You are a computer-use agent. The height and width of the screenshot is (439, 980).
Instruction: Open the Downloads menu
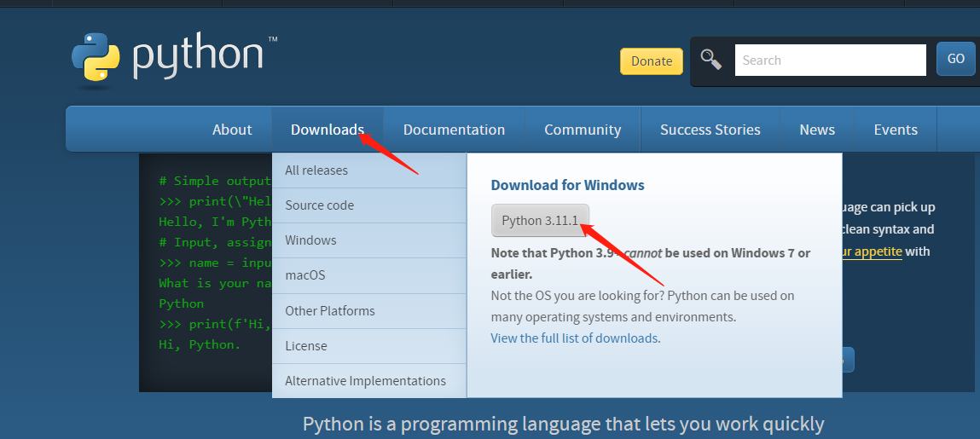pyautogui.click(x=328, y=130)
